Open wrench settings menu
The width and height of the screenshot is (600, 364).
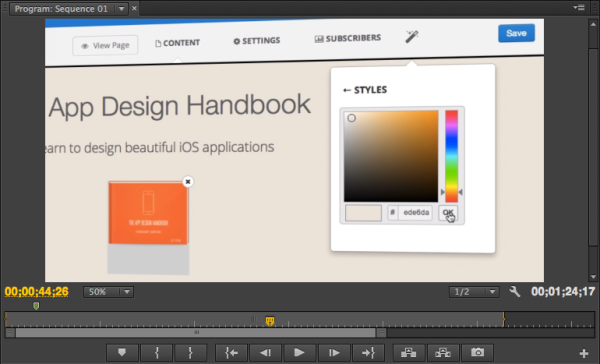pos(515,292)
